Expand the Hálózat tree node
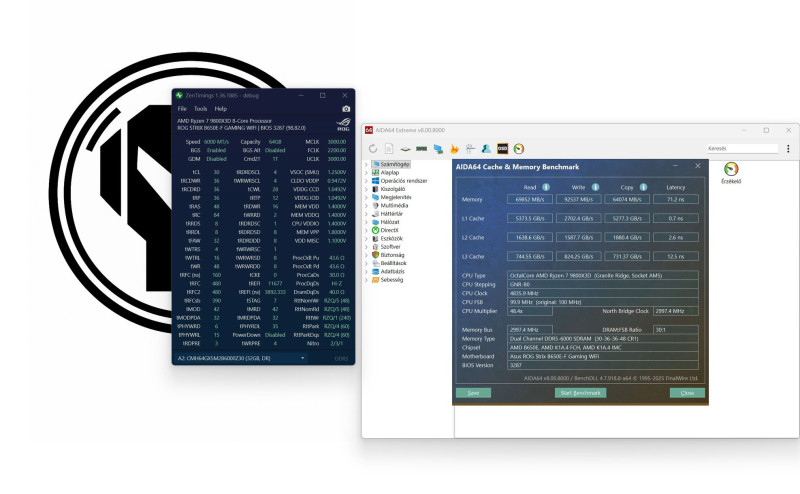Screen dimensions: 800x494 pos(366,222)
